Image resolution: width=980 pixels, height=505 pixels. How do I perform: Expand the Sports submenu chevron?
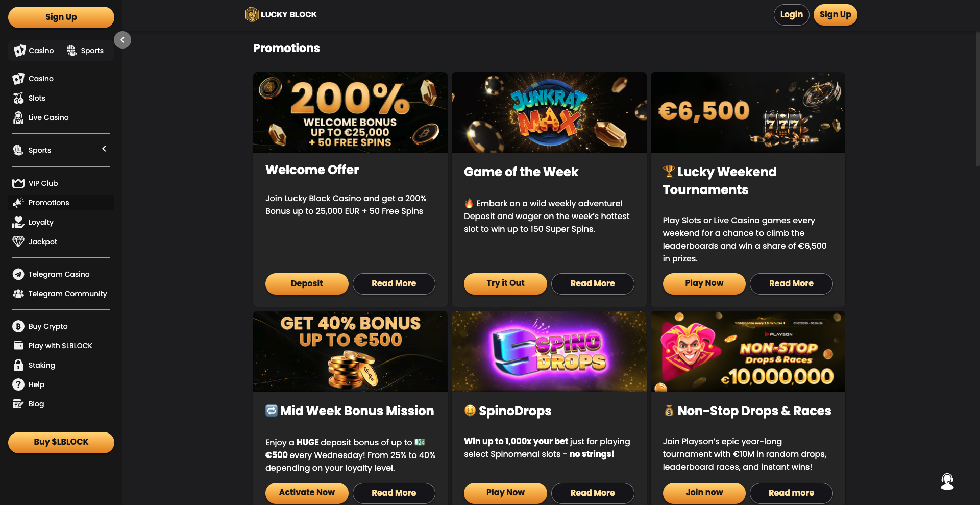click(x=104, y=149)
